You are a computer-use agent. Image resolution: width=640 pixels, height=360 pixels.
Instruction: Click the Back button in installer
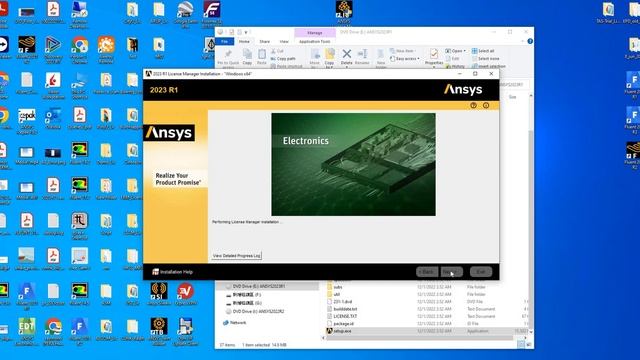[427, 272]
